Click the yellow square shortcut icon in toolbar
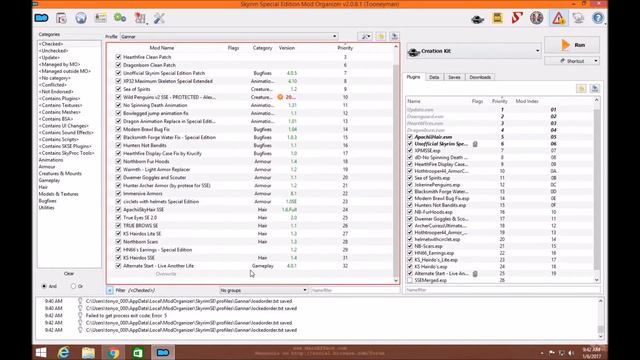The height and width of the screenshot is (360, 640). coord(498,18)
